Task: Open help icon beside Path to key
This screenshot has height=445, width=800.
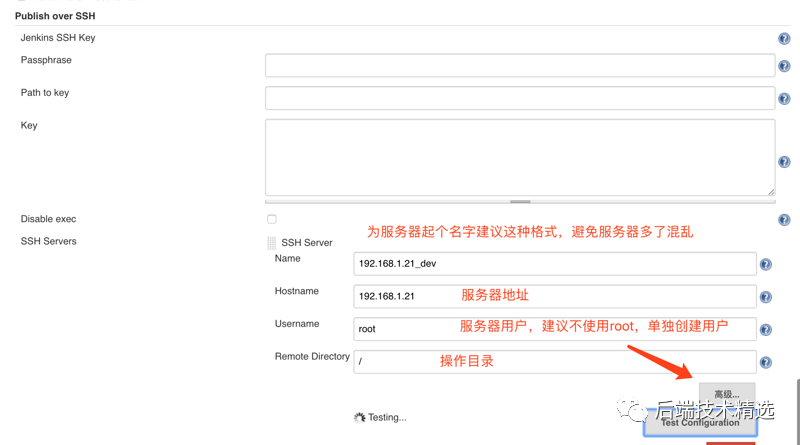Action: (x=784, y=98)
